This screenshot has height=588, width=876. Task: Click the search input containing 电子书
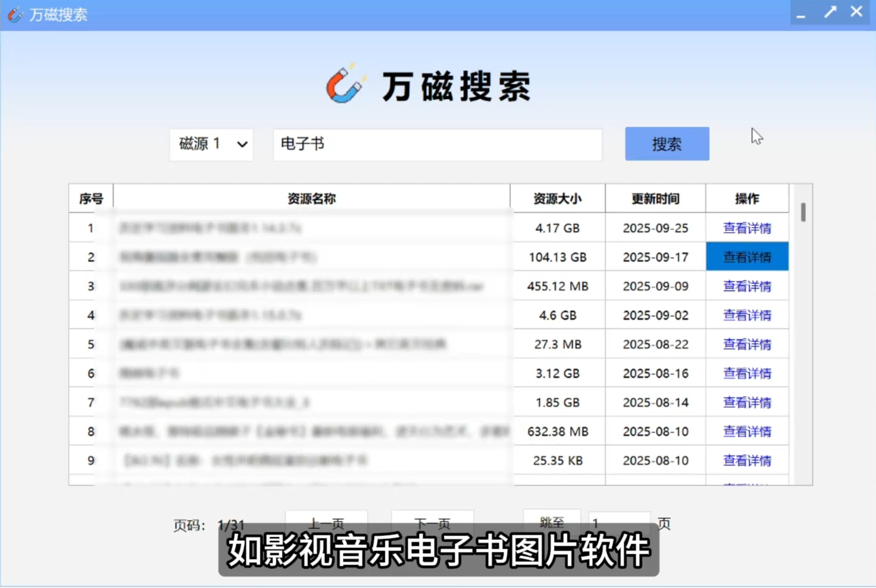click(x=437, y=145)
